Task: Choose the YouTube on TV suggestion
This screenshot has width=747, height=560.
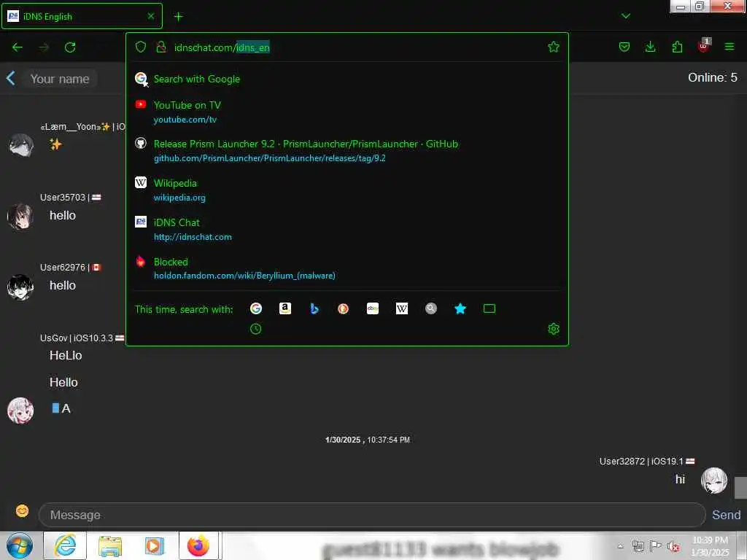Action: pos(347,112)
